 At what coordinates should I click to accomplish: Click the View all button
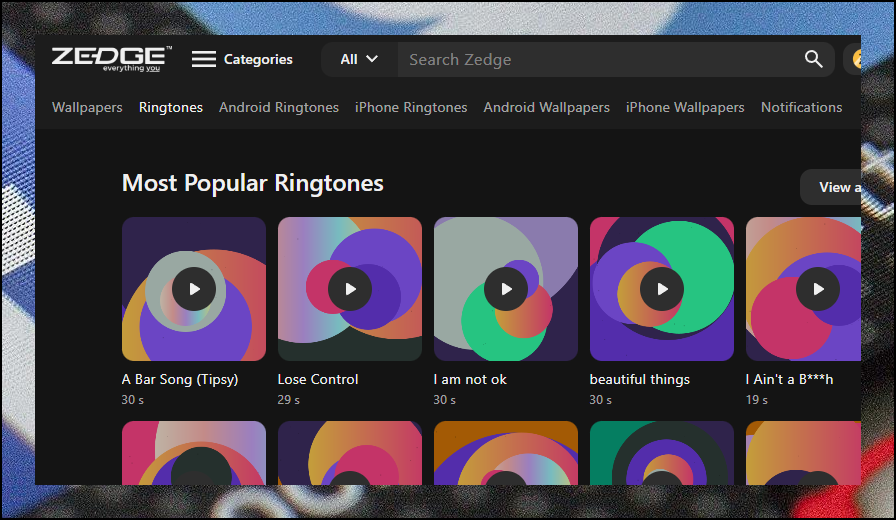coord(831,187)
